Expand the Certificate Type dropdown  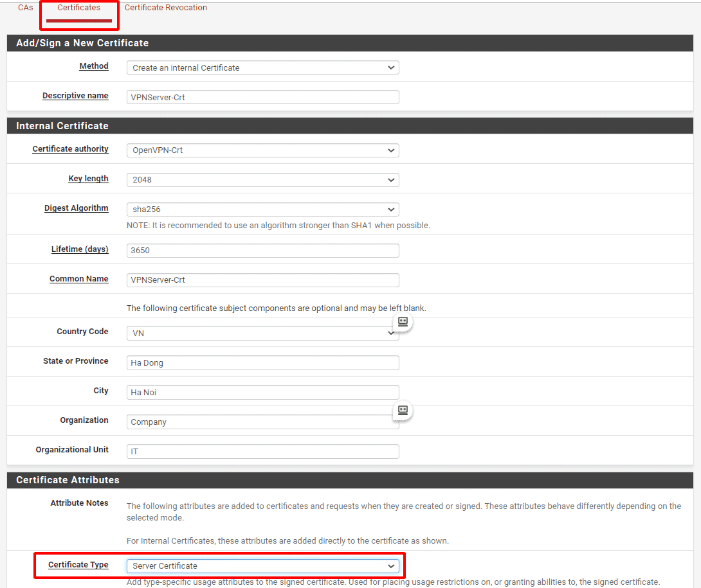[262, 566]
